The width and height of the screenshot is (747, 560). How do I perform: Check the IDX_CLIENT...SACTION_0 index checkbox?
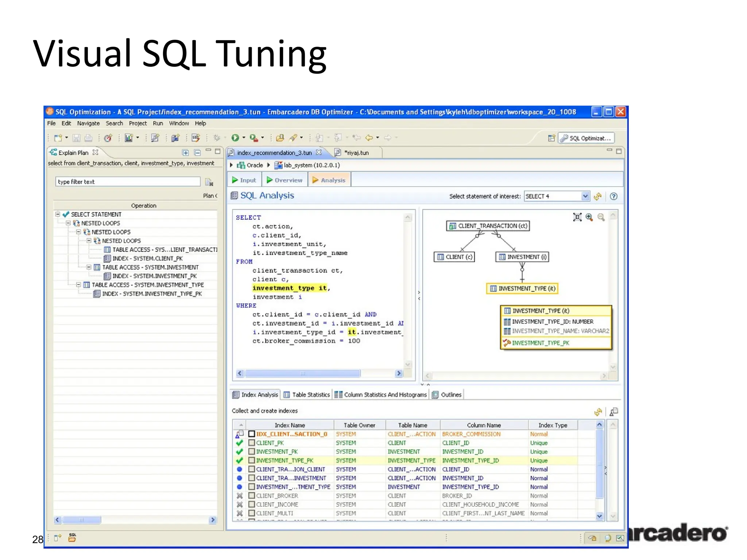pyautogui.click(x=252, y=434)
